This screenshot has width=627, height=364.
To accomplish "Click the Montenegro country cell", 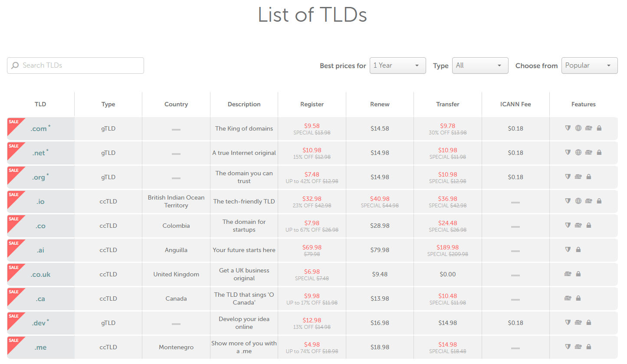I will (176, 347).
